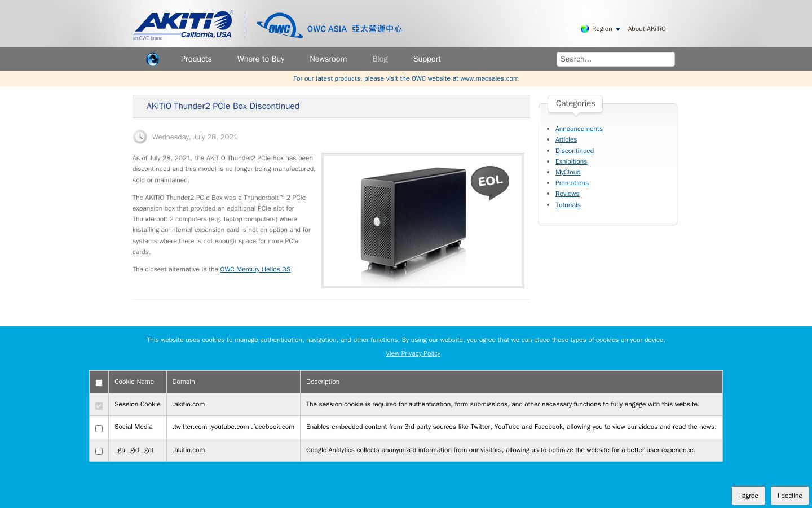The height and width of the screenshot is (508, 812).
Task: Click the Google Analytics description cell
Action: pos(511,450)
